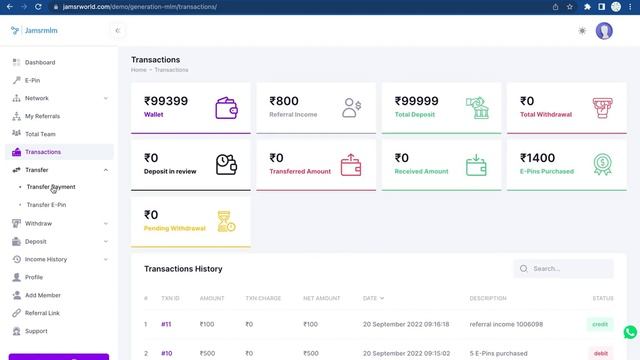Image resolution: width=640 pixels, height=360 pixels.
Task: Open E-Pin menu item
Action: click(33, 80)
